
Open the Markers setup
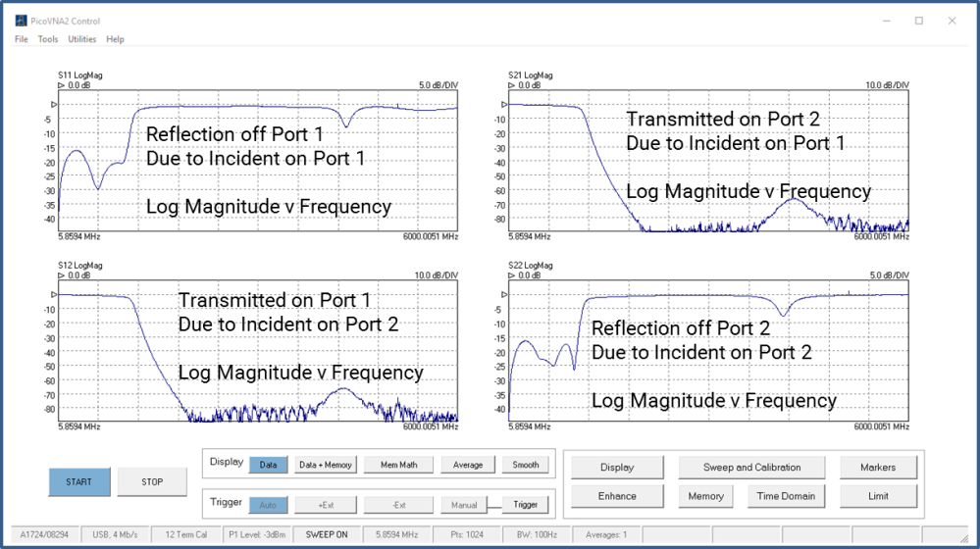coord(878,468)
